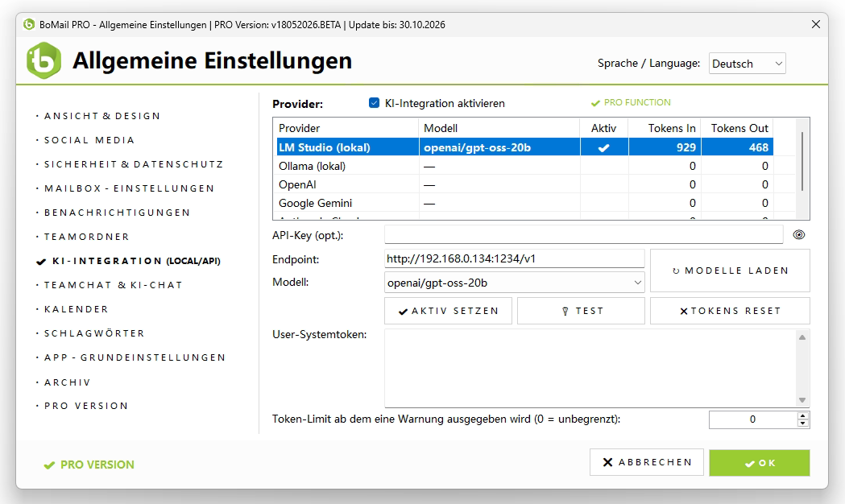Click the PRO VERSION link at bottom left
845x504 pixels.
(89, 465)
